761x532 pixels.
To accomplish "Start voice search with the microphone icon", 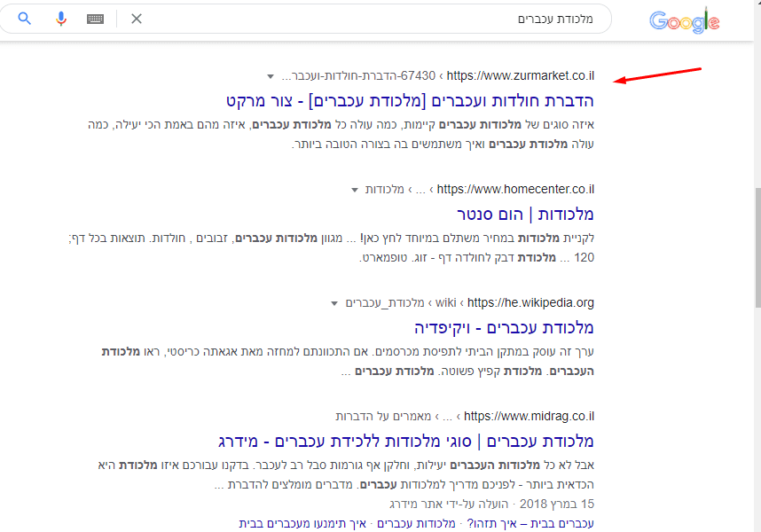I will click(60, 19).
